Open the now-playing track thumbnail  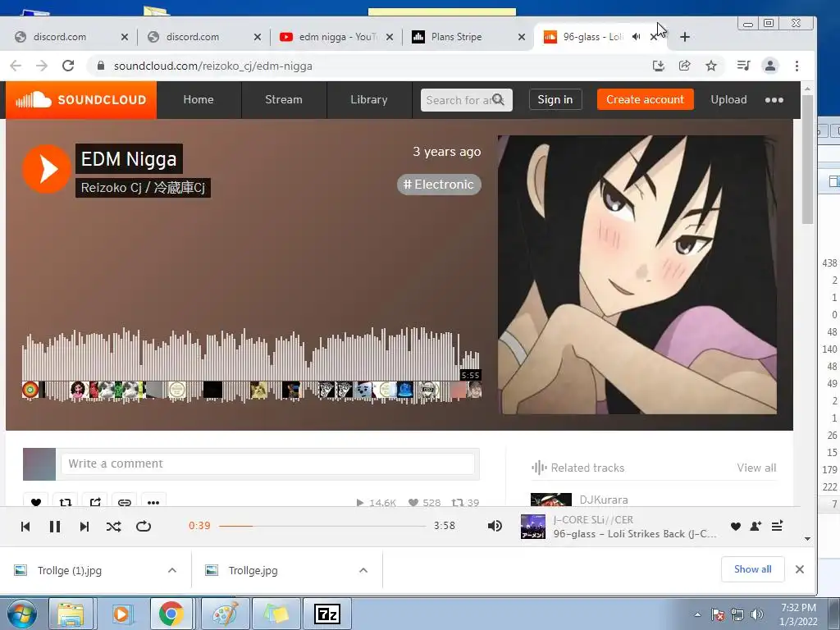point(533,527)
